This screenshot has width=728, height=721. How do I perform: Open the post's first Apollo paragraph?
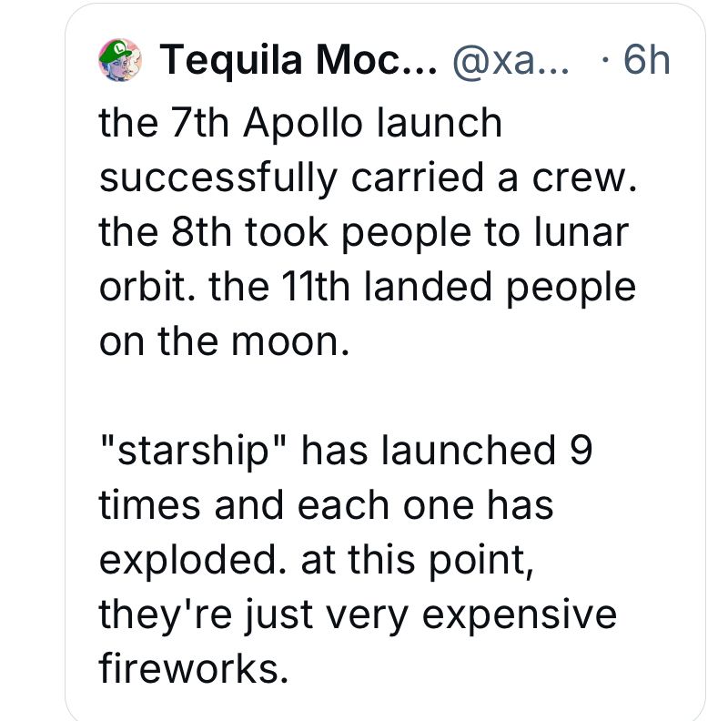368,232
